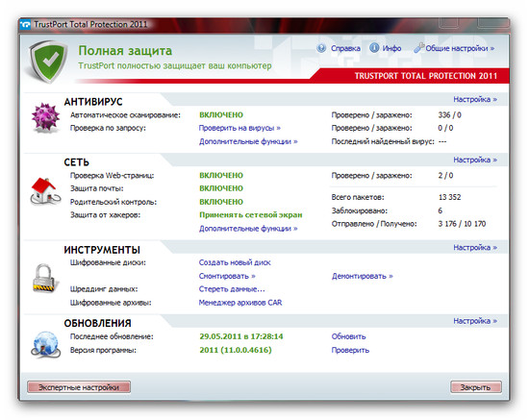This screenshot has height=420, width=529.
Task: Open Проверить на вирусы » scan options
Action: pos(239,128)
